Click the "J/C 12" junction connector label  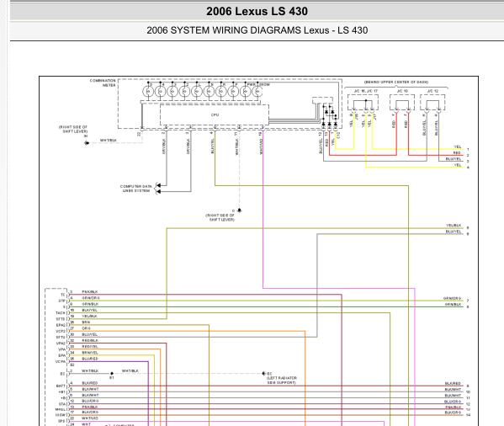click(432, 91)
